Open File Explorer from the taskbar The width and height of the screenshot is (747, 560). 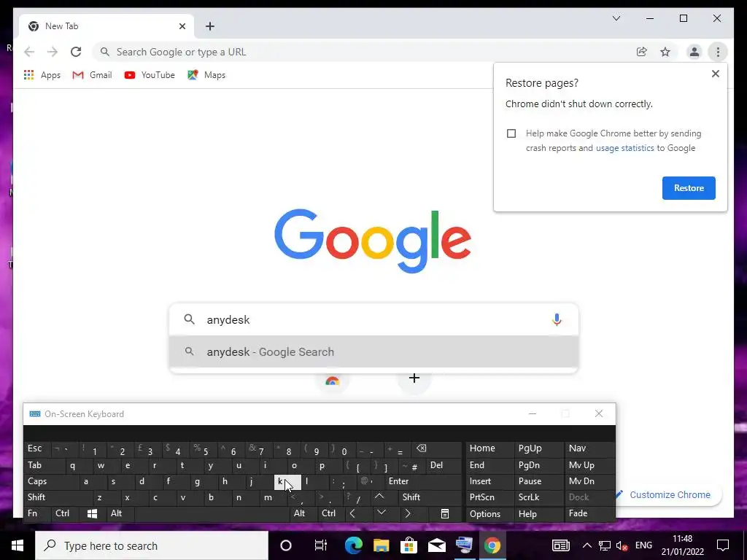click(x=381, y=545)
